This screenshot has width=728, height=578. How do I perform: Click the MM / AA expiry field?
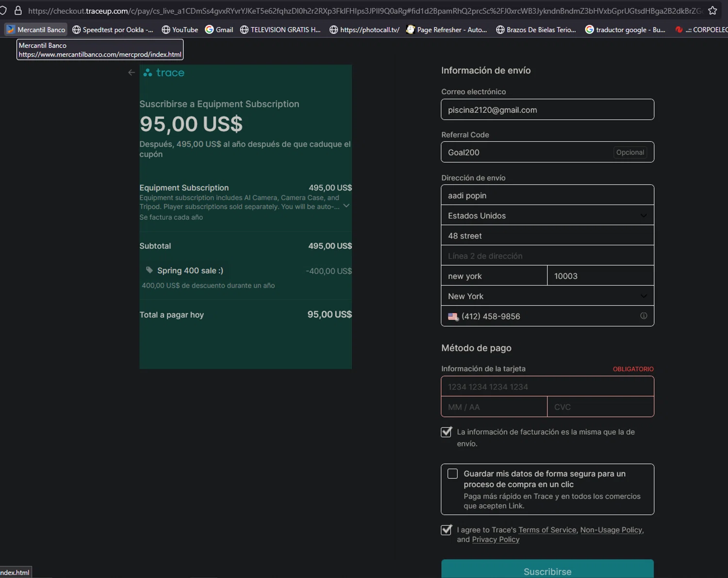click(494, 407)
